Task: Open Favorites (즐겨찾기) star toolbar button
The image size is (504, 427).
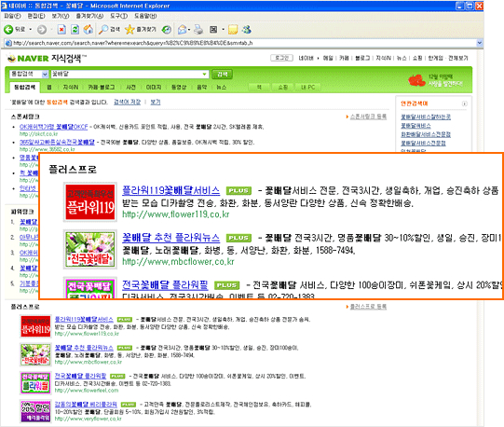Action: click(x=141, y=30)
